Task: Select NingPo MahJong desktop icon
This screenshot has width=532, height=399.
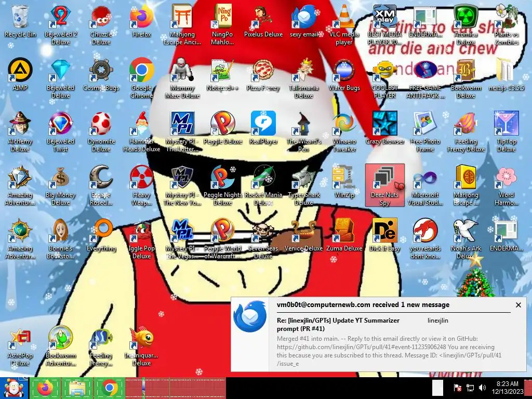Action: 222,24
